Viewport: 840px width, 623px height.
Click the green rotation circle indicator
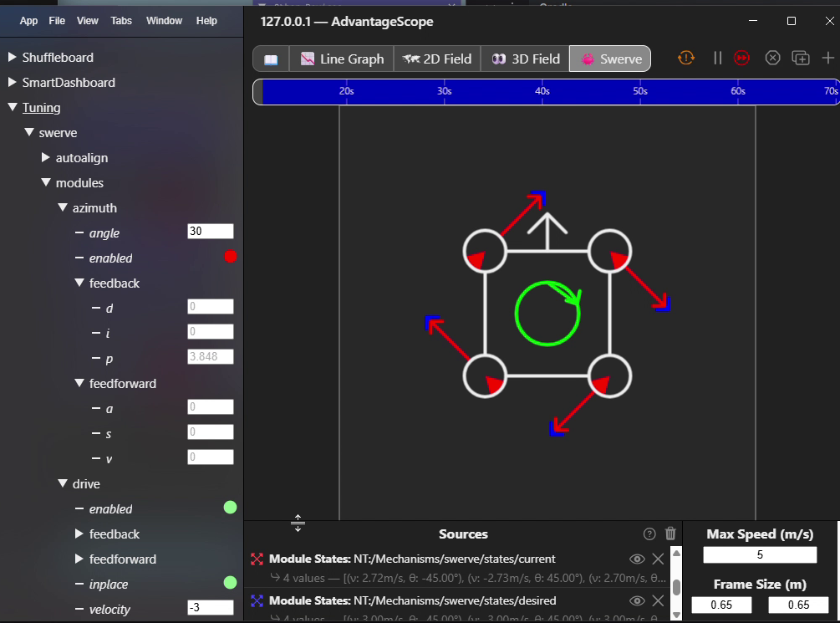547,314
